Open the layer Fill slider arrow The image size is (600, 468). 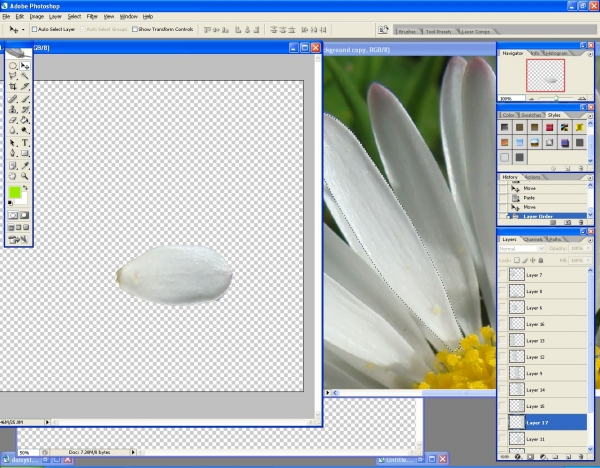click(x=590, y=260)
